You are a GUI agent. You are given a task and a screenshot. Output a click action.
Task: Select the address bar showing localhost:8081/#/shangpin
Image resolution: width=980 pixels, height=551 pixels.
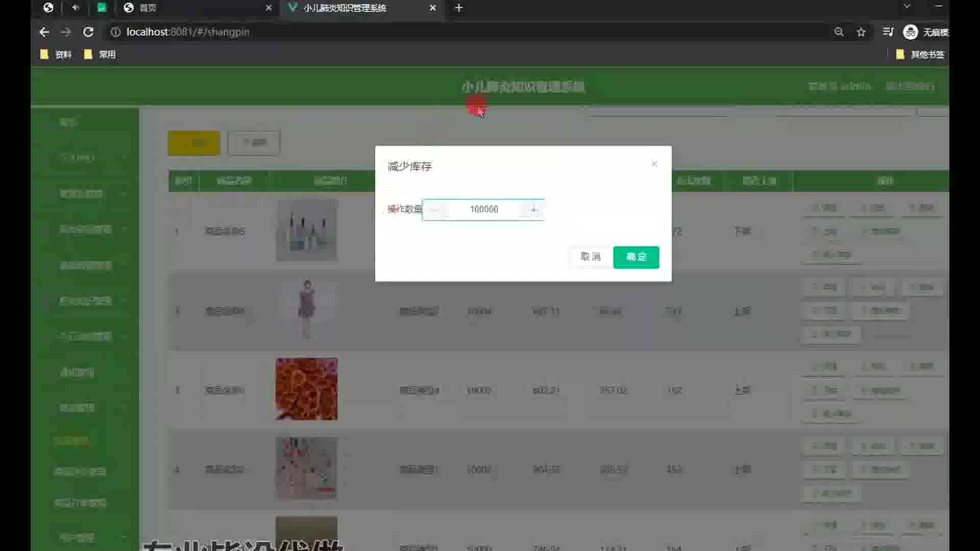click(x=188, y=32)
